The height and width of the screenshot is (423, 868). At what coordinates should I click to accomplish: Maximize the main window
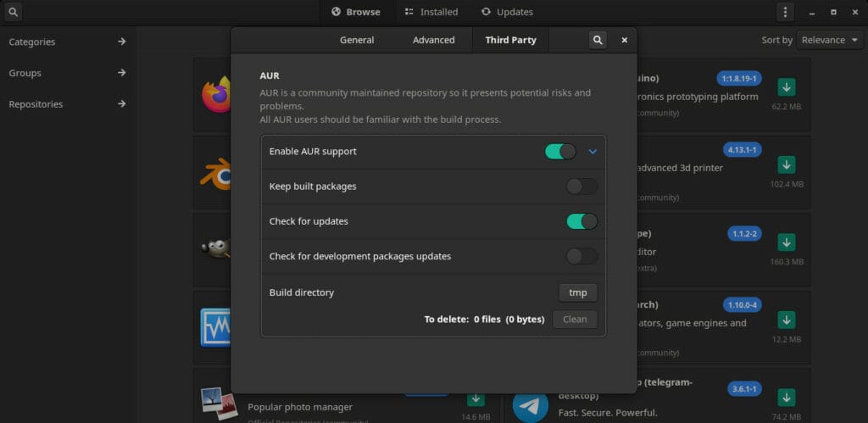(833, 12)
